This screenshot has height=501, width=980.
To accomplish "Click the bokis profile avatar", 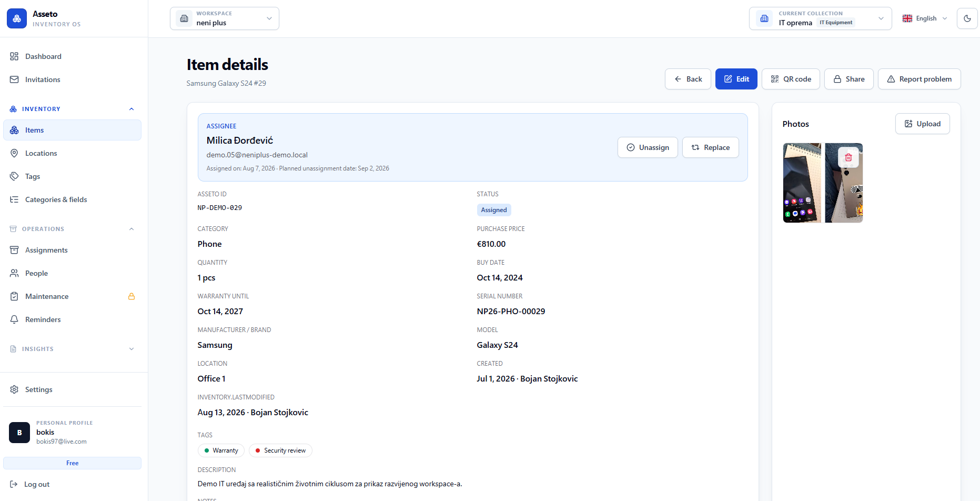I will coord(19,433).
